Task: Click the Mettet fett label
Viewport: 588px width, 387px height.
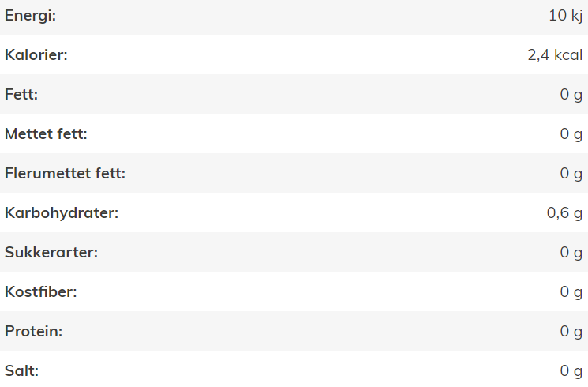Action: (x=46, y=133)
